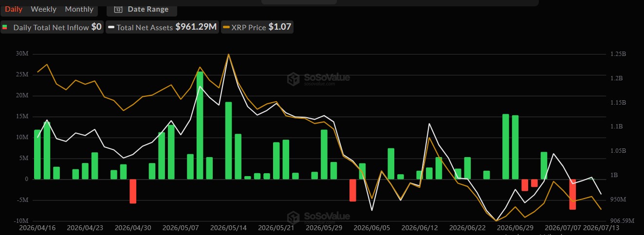Click the 25M left axis label

tap(22, 74)
